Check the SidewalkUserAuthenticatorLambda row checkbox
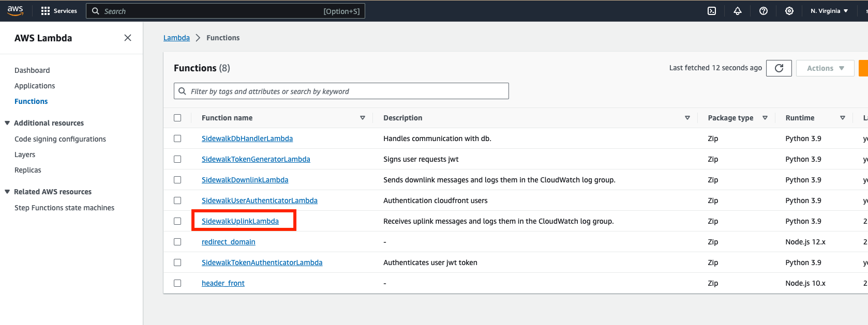 pyautogui.click(x=177, y=200)
